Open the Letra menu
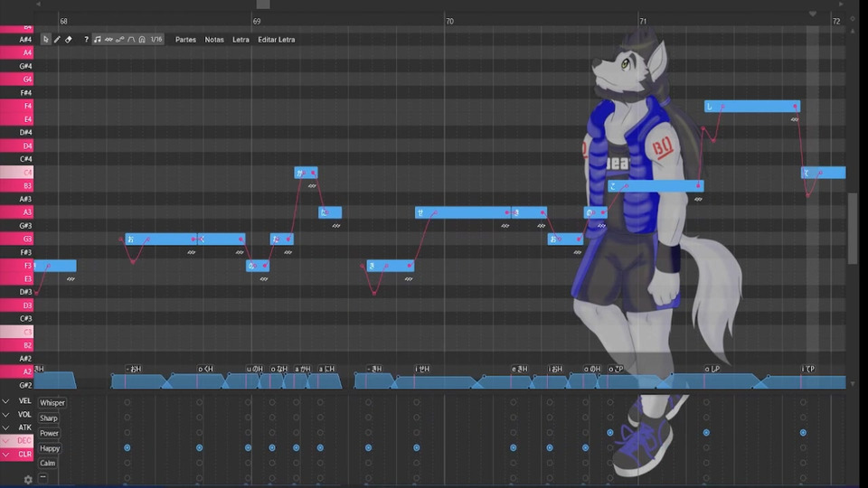The height and width of the screenshot is (488, 868). 241,40
